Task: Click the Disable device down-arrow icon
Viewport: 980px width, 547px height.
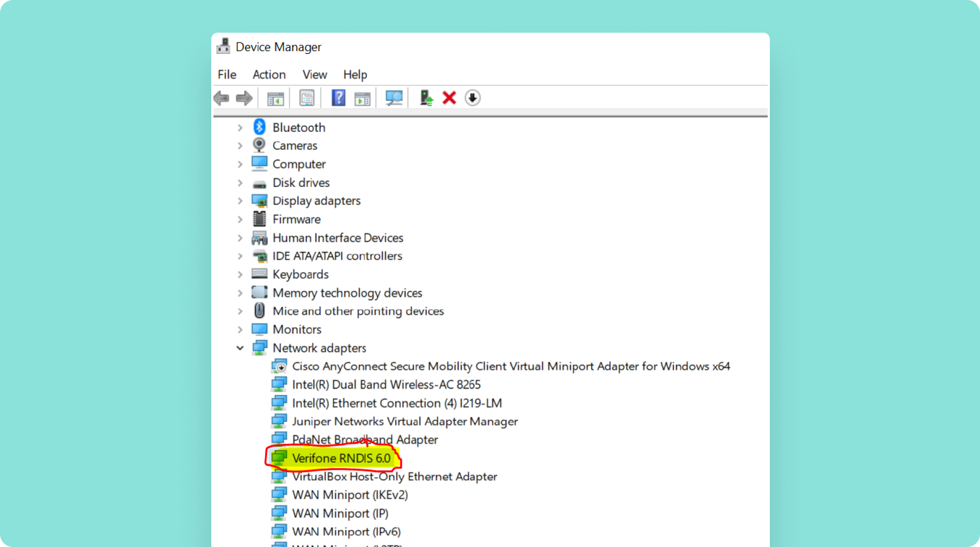Action: click(473, 98)
